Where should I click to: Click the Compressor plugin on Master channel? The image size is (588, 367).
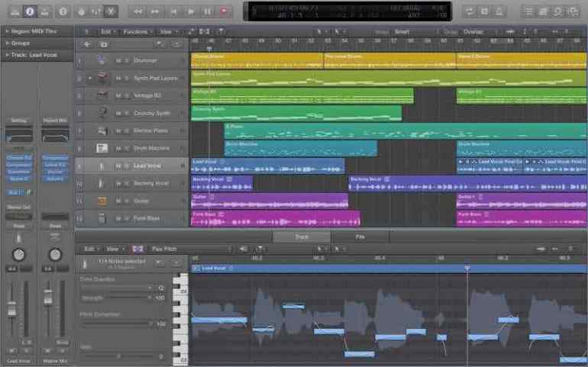click(x=55, y=158)
